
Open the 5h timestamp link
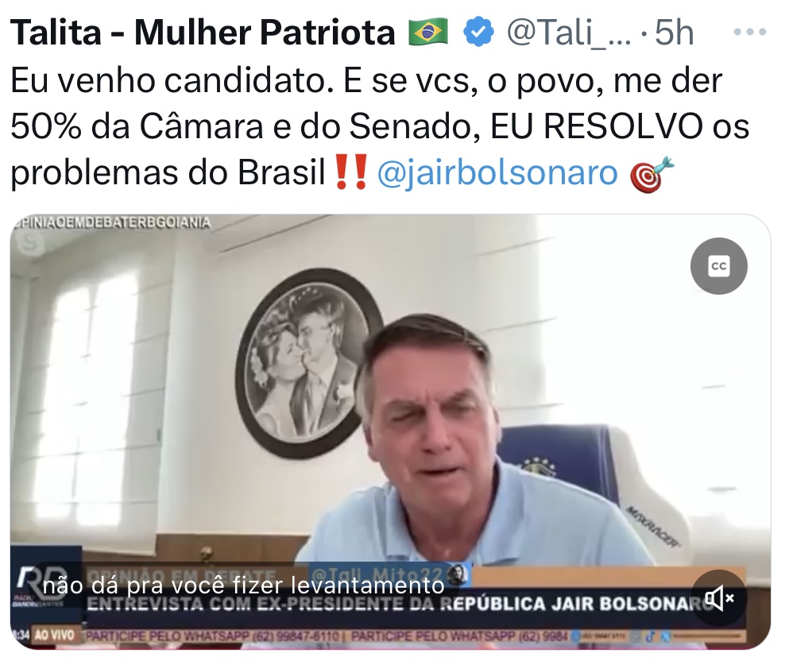tap(675, 33)
